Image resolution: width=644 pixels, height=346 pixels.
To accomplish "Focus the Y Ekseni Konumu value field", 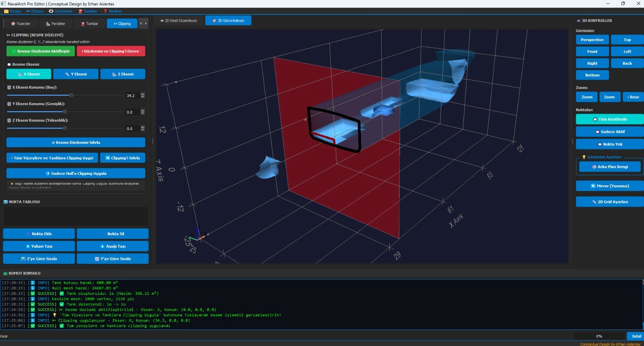I will tap(132, 112).
